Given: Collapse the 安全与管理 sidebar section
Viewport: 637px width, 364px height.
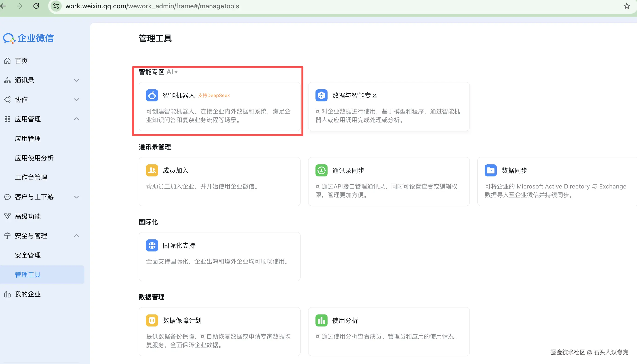Looking at the screenshot, I should pos(76,236).
